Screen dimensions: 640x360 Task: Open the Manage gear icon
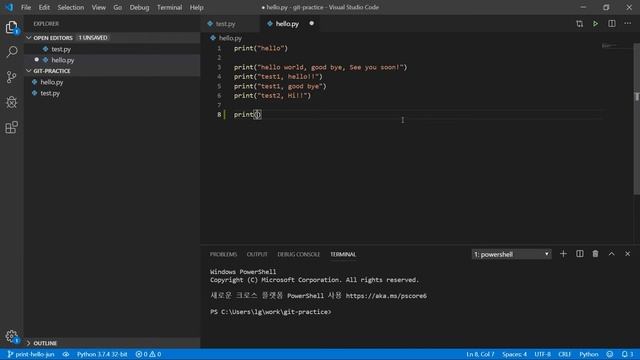point(11,336)
